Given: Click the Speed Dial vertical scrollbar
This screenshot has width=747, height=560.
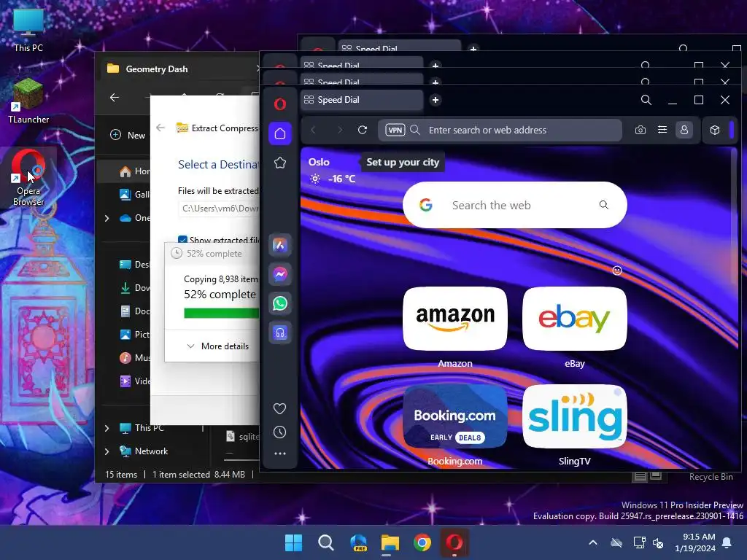Looking at the screenshot, I should click(734, 217).
